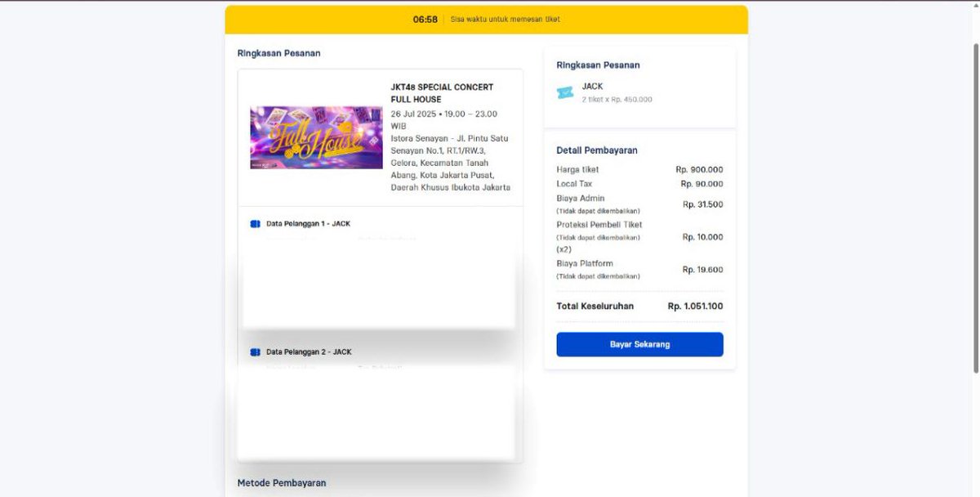Click the '26 Jul 2025' date and time text

click(x=443, y=120)
